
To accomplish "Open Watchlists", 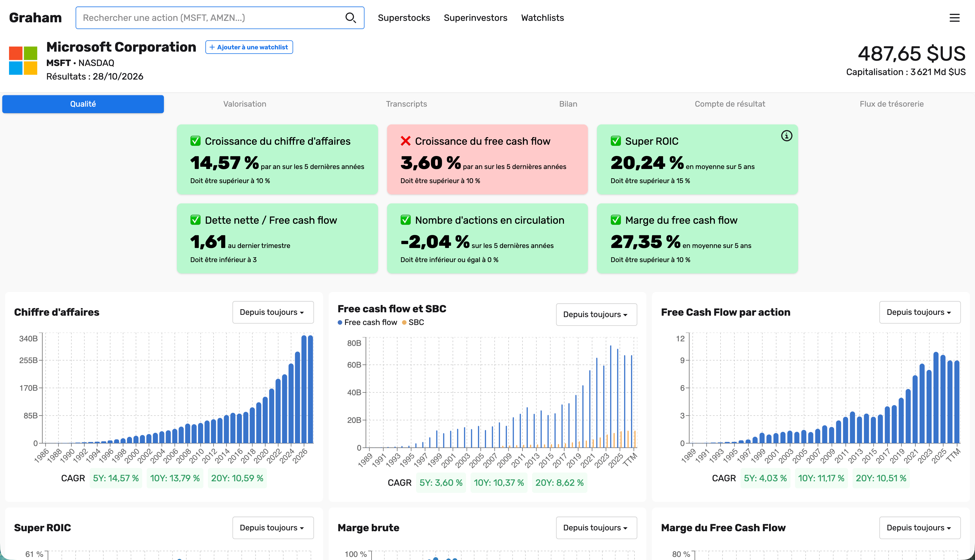I will click(542, 18).
